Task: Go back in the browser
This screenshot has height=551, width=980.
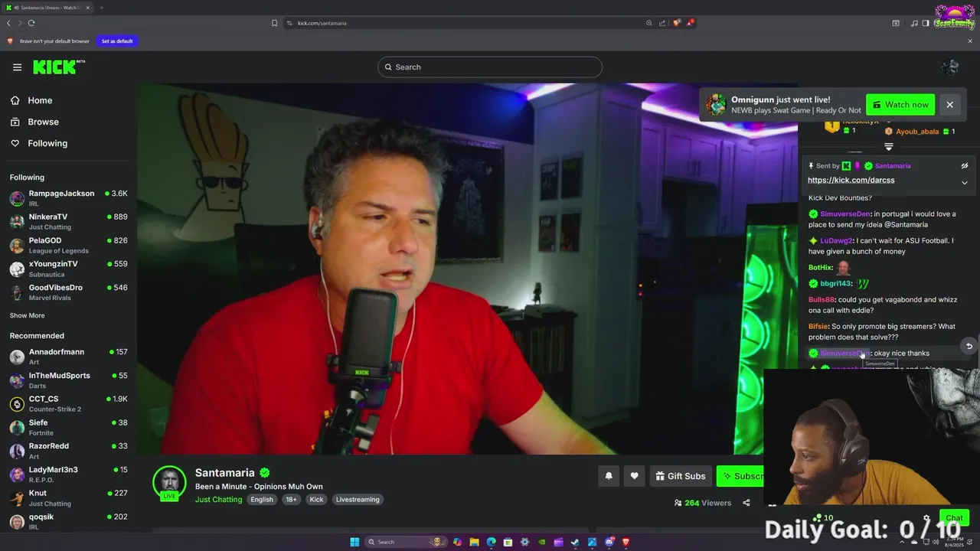Action: tap(8, 23)
